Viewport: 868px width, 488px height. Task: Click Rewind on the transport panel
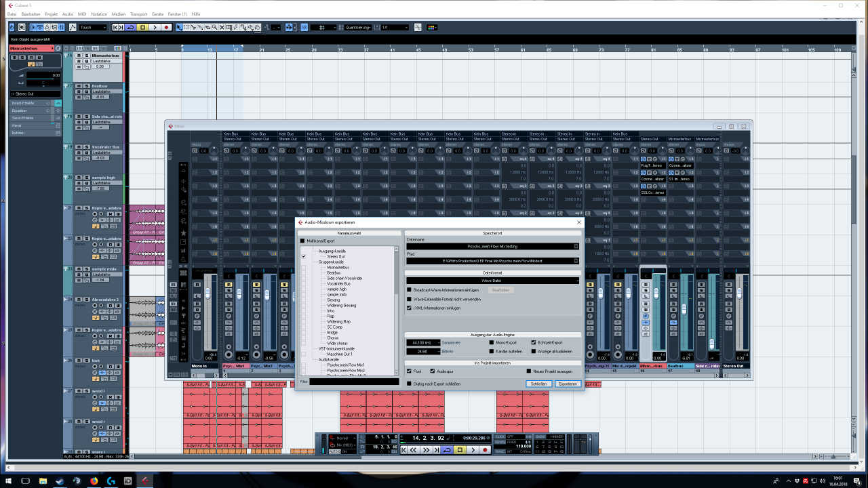[x=413, y=450]
